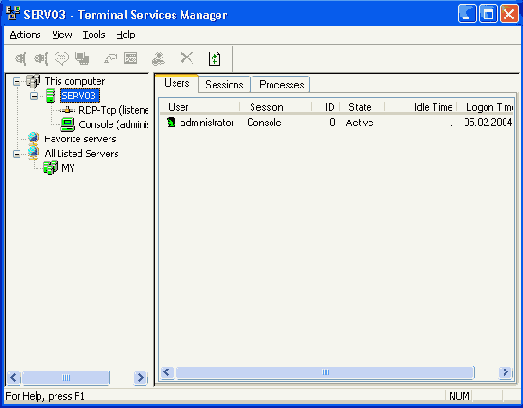Image resolution: width=523 pixels, height=408 pixels.
Task: Click the NUM indicator in status bar
Action: tap(459, 396)
